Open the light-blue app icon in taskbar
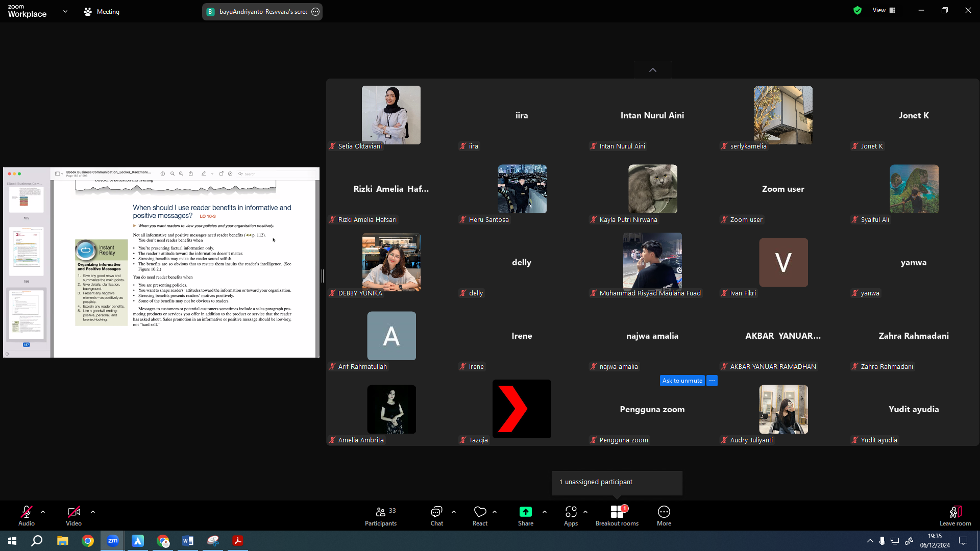Image resolution: width=980 pixels, height=551 pixels. 138,541
